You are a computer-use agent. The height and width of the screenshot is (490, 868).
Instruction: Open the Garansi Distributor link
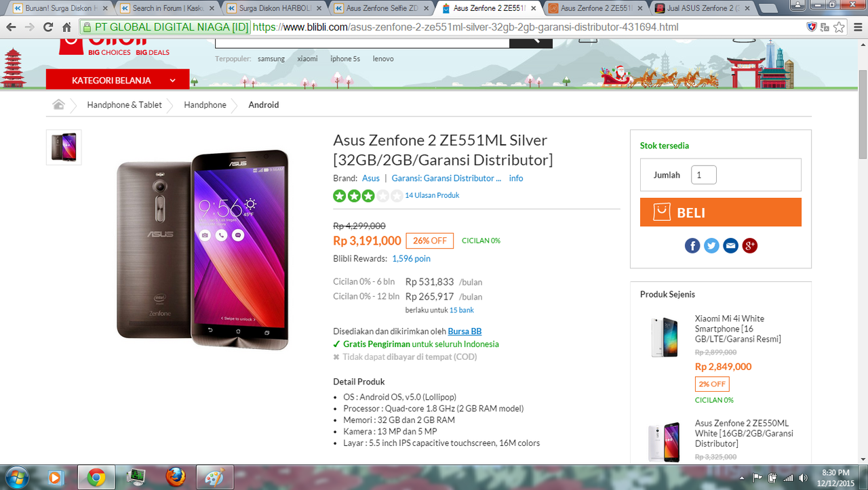point(446,178)
